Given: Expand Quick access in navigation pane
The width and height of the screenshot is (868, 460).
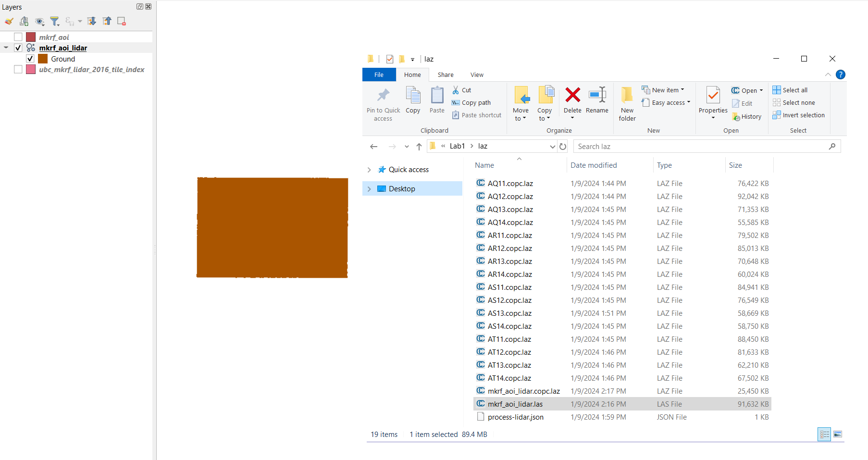Looking at the screenshot, I should click(369, 170).
